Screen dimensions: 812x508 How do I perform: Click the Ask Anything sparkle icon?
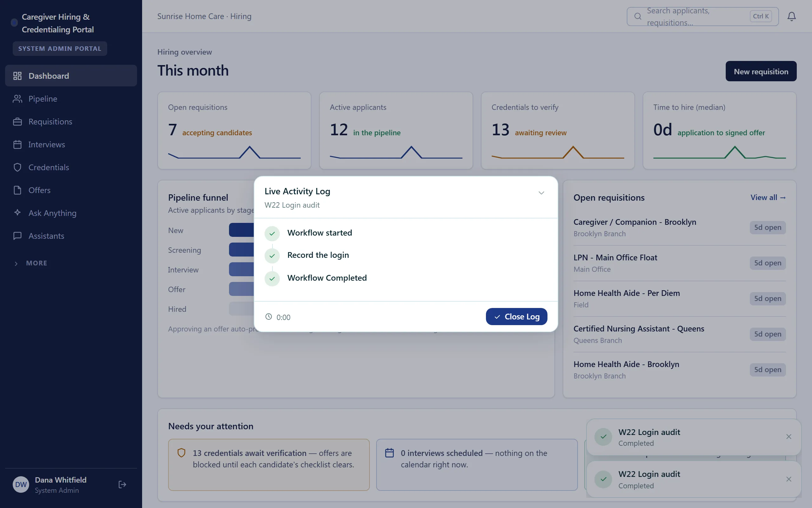pyautogui.click(x=17, y=213)
